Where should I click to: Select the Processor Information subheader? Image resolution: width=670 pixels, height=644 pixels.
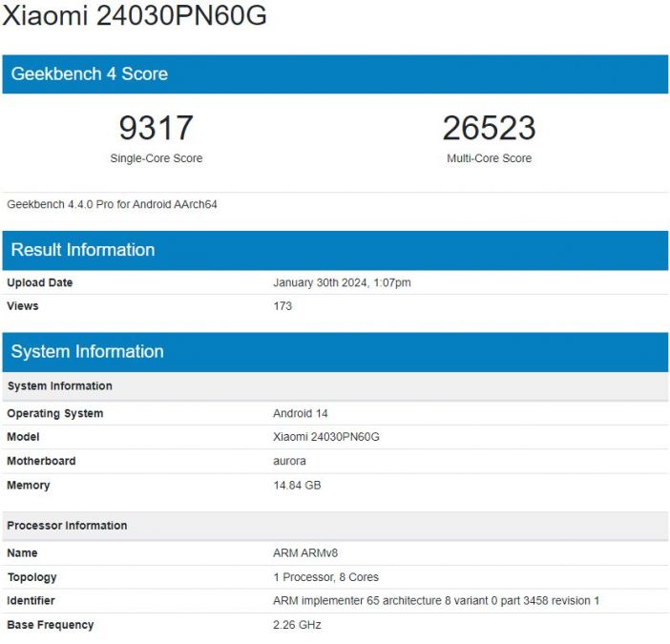click(335, 526)
